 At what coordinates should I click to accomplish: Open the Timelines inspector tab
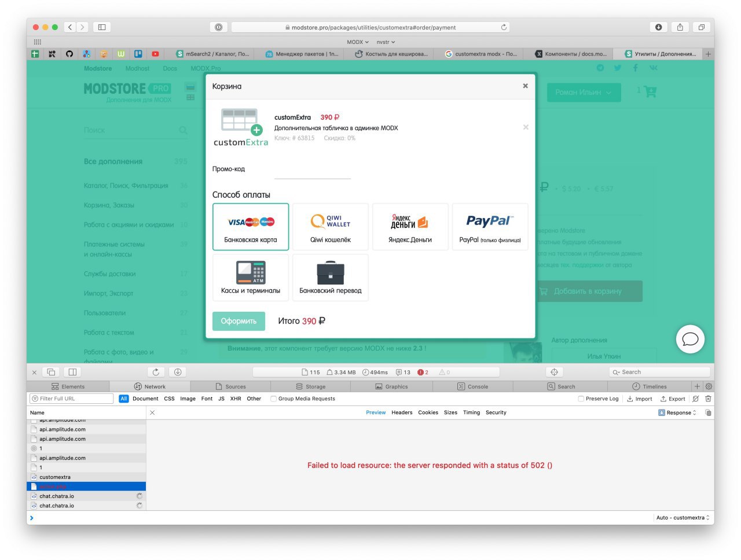point(650,386)
